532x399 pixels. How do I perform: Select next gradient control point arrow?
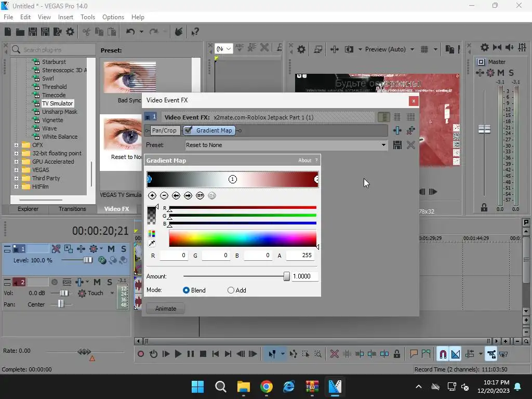(188, 195)
